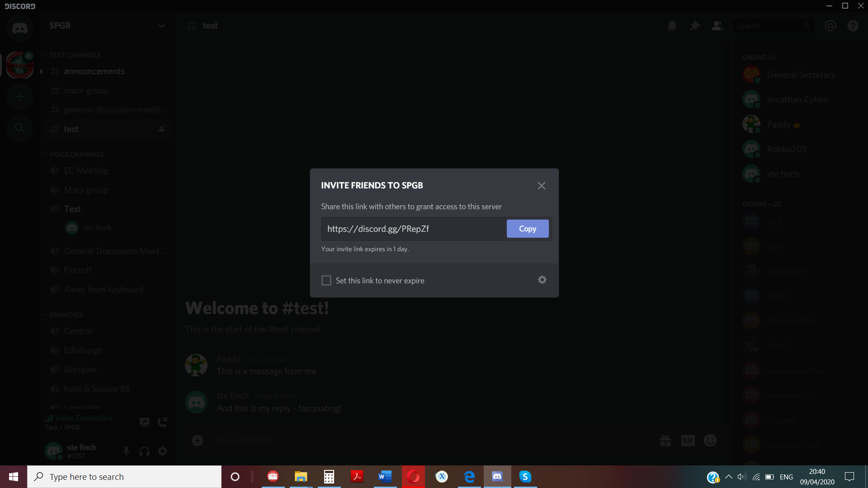Open Calculator from taskbar
Screen dimensions: 868x488
[x=329, y=477]
